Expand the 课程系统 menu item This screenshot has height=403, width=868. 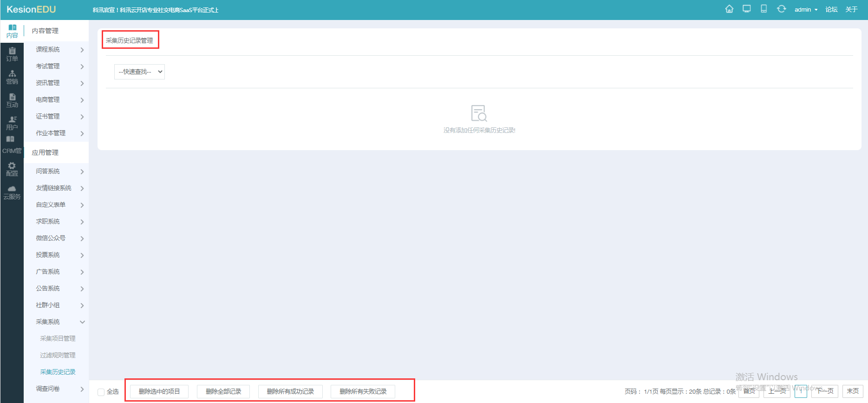point(56,50)
